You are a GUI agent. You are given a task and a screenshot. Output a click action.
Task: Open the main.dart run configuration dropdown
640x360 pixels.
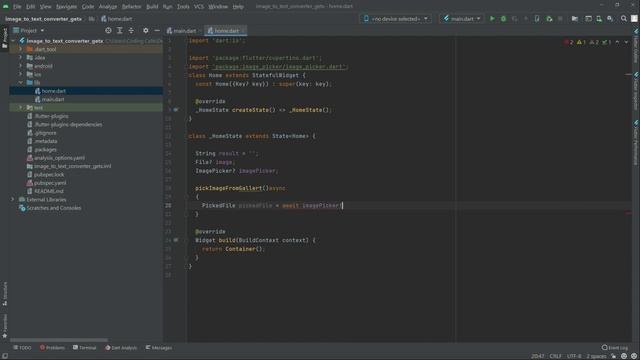click(x=462, y=19)
